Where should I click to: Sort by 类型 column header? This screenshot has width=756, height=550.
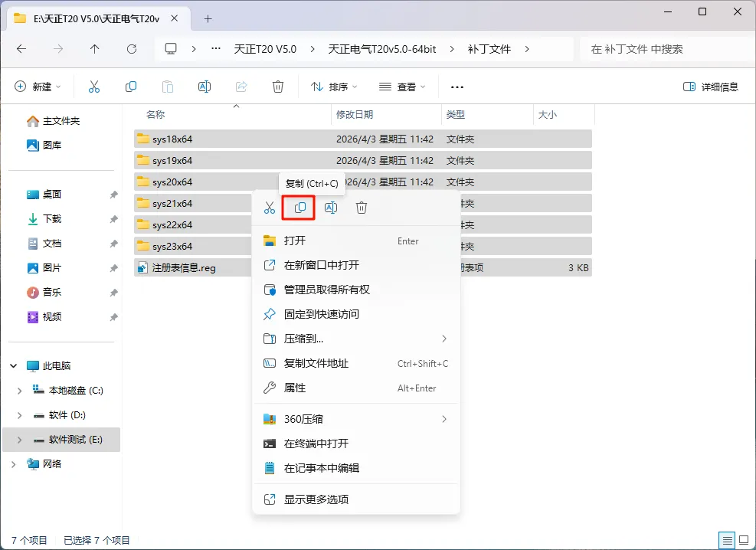click(x=455, y=115)
